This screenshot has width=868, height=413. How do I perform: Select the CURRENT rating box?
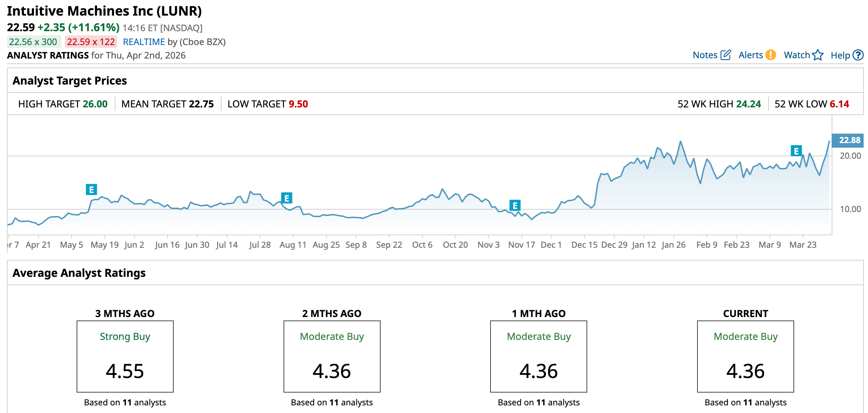[x=745, y=356]
